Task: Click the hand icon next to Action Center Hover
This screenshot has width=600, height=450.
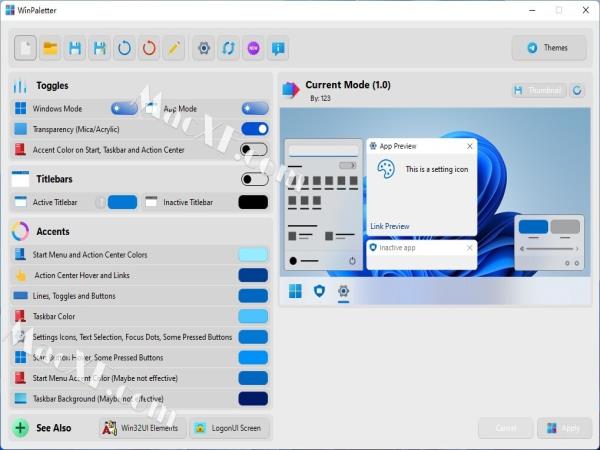Action: (21, 275)
